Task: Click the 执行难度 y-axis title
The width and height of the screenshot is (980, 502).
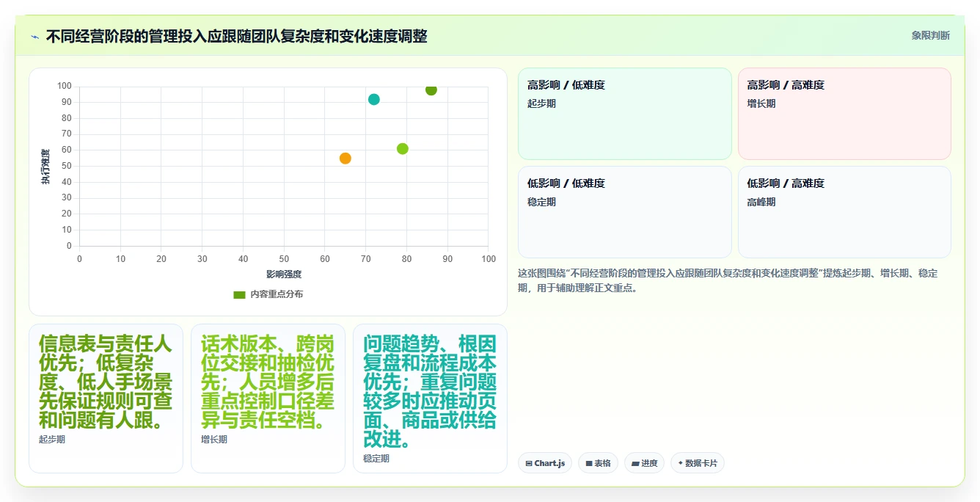Action: point(45,166)
